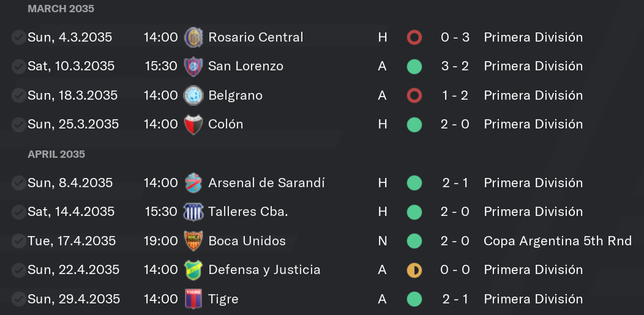This screenshot has height=315, width=644.
Task: Click the San Lorenzo club crest
Action: coord(193,67)
